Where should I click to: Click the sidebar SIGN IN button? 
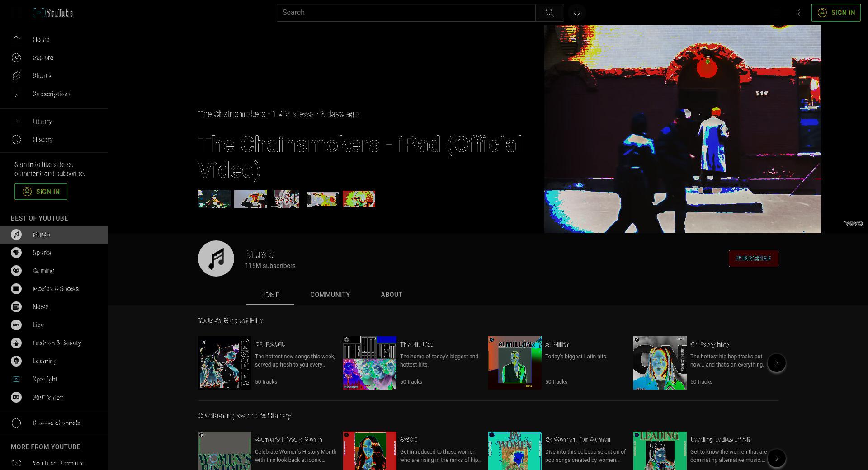point(41,192)
